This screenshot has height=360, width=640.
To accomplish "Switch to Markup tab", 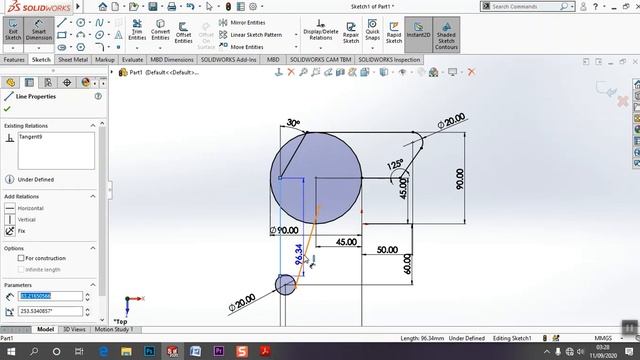I will pyautogui.click(x=105, y=60).
